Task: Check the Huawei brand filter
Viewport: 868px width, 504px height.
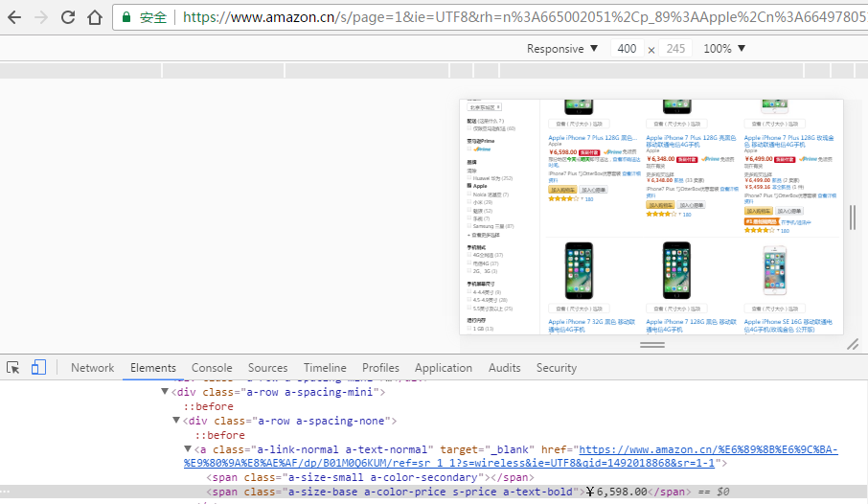Action: tap(469, 178)
